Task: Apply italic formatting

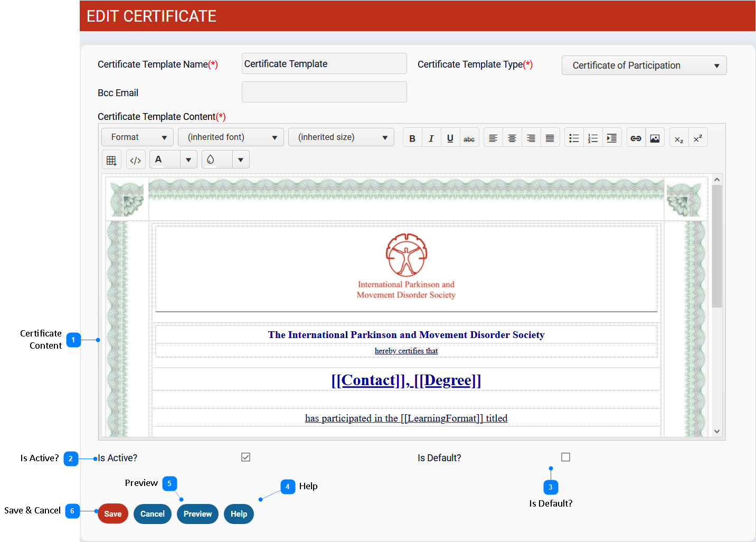Action: [x=431, y=138]
